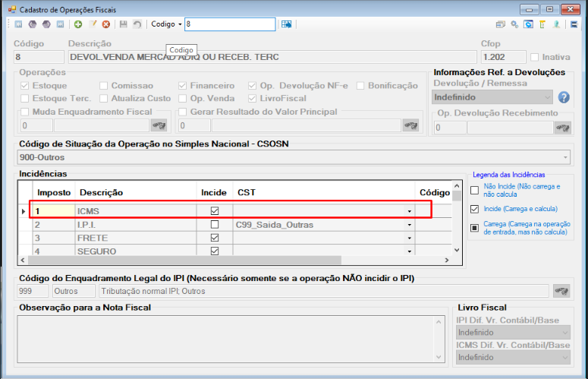The width and height of the screenshot is (588, 379).
Task: Click lookup button under Muda Enquadramento Fiscal
Action: click(x=159, y=125)
